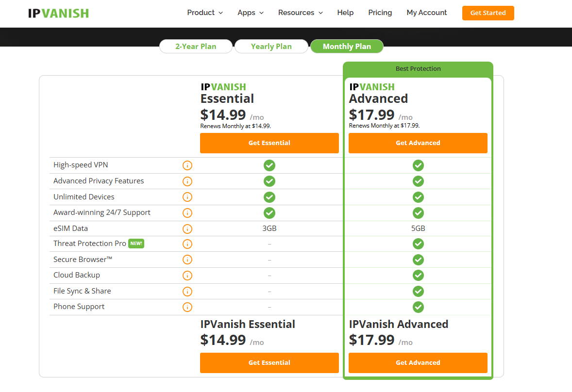Click Essential checkmark for Award-winning 24/7 Support
The width and height of the screenshot is (572, 392).
point(269,213)
